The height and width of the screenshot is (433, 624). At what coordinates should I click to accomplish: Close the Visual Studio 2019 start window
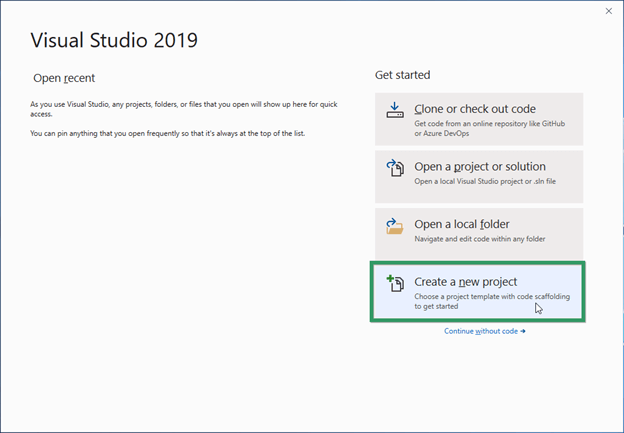pyautogui.click(x=608, y=12)
